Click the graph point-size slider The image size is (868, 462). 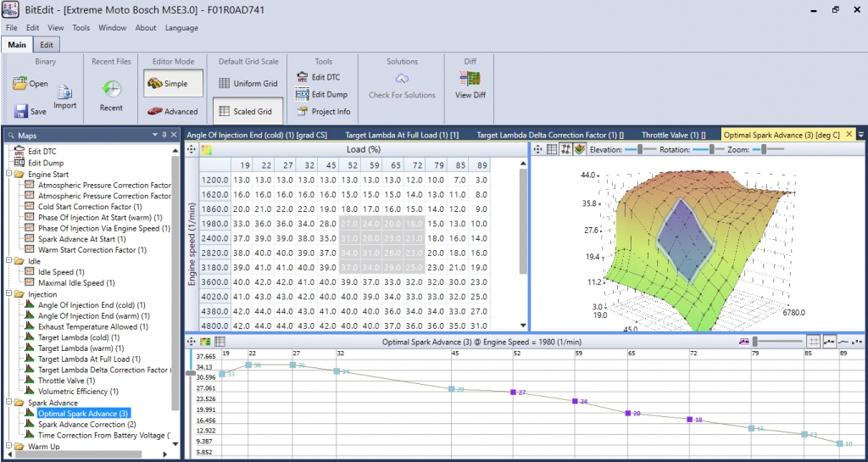click(777, 342)
